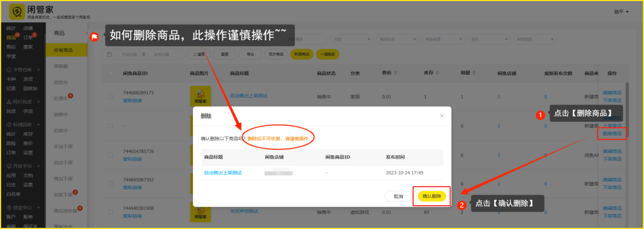Open the 越平 account dropdown
Screen dimensions: 644x230
(621, 11)
